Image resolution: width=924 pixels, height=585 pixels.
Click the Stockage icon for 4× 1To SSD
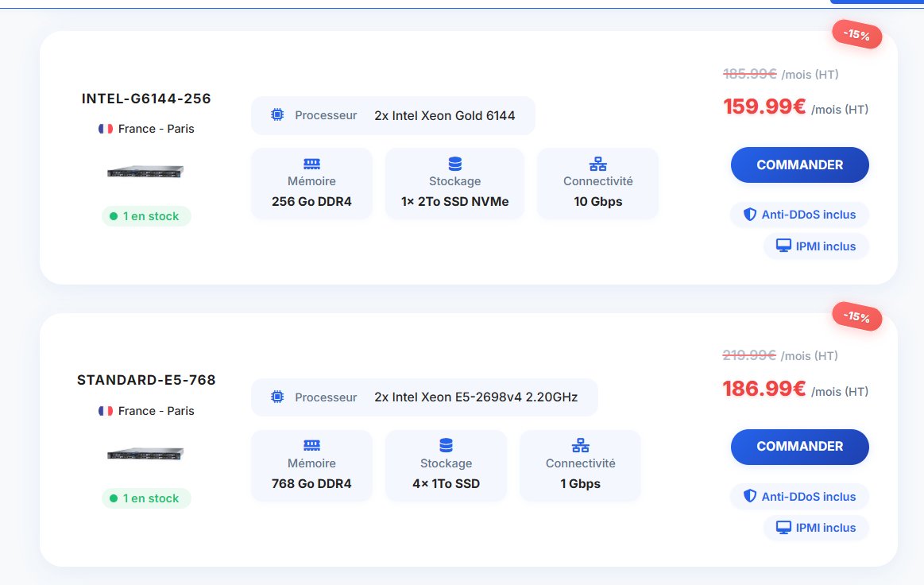click(446, 445)
